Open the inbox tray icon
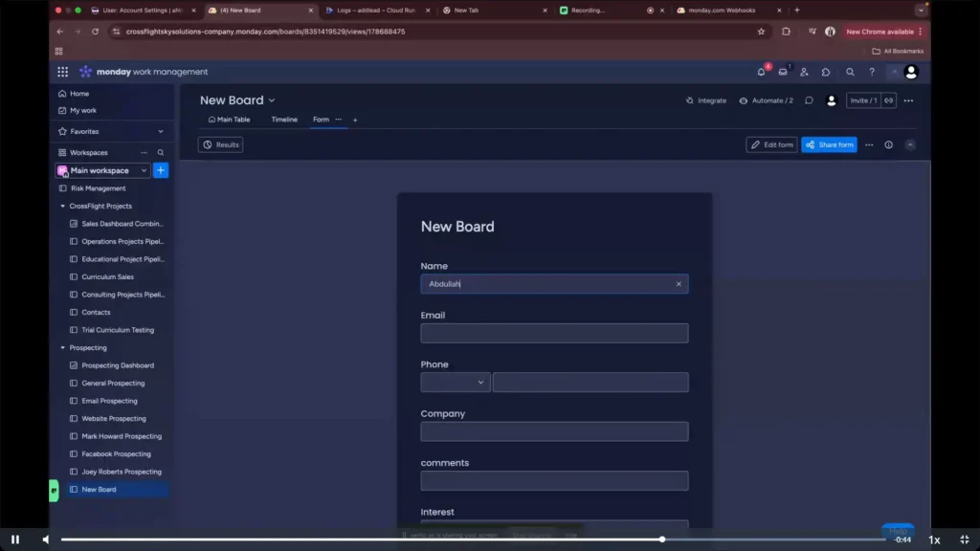 [783, 72]
